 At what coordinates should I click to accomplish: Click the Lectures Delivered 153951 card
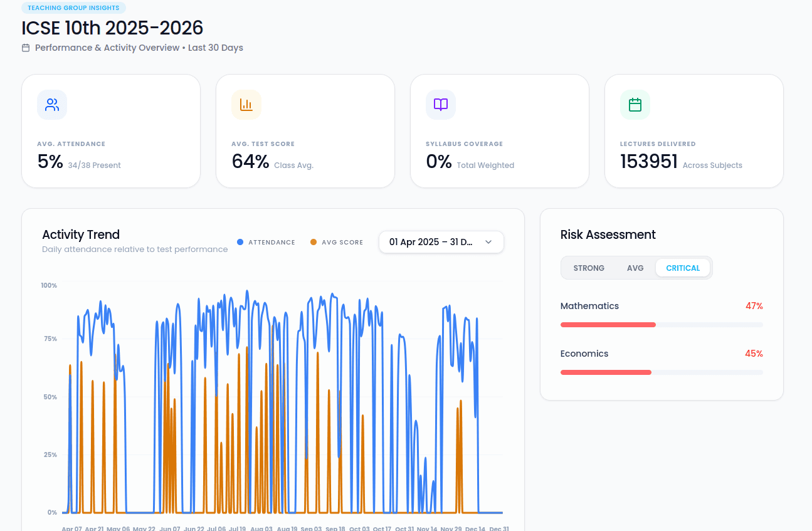coord(693,131)
